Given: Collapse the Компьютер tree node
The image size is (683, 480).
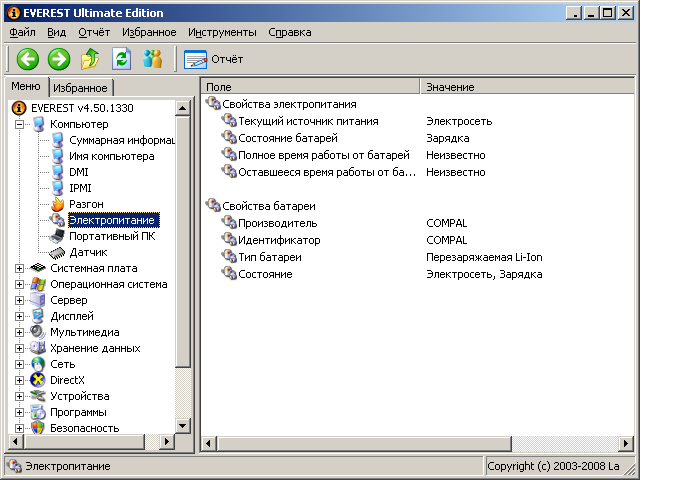Looking at the screenshot, I should (x=19, y=124).
